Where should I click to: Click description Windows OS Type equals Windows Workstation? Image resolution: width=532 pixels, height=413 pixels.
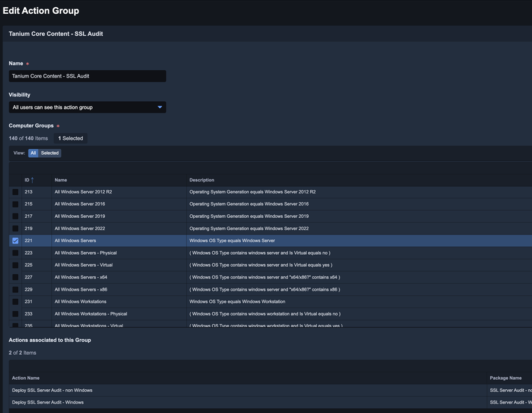coord(237,302)
